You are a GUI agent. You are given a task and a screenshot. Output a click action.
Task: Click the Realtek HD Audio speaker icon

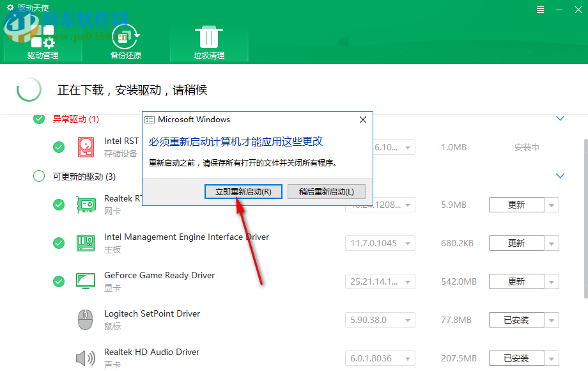pos(86,358)
